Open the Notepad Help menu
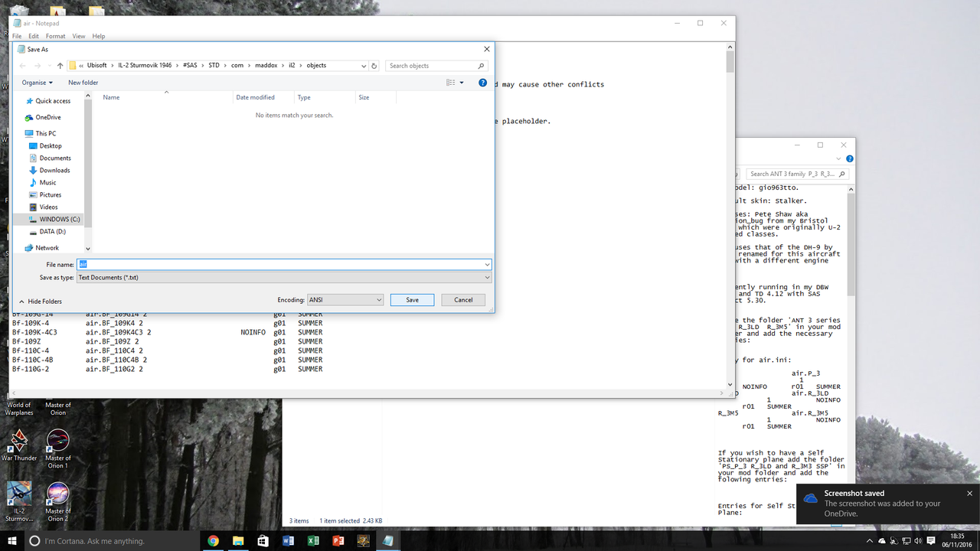The width and height of the screenshot is (980, 551). click(99, 36)
